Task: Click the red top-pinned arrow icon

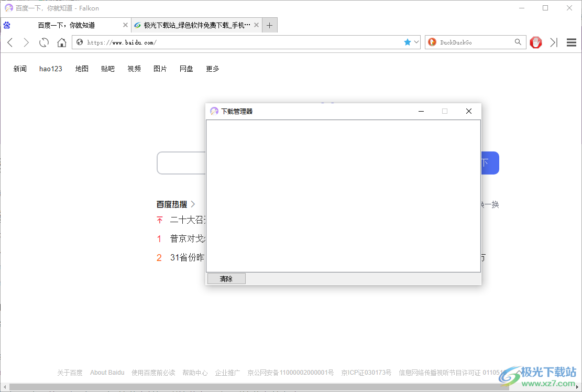Action: (160, 220)
